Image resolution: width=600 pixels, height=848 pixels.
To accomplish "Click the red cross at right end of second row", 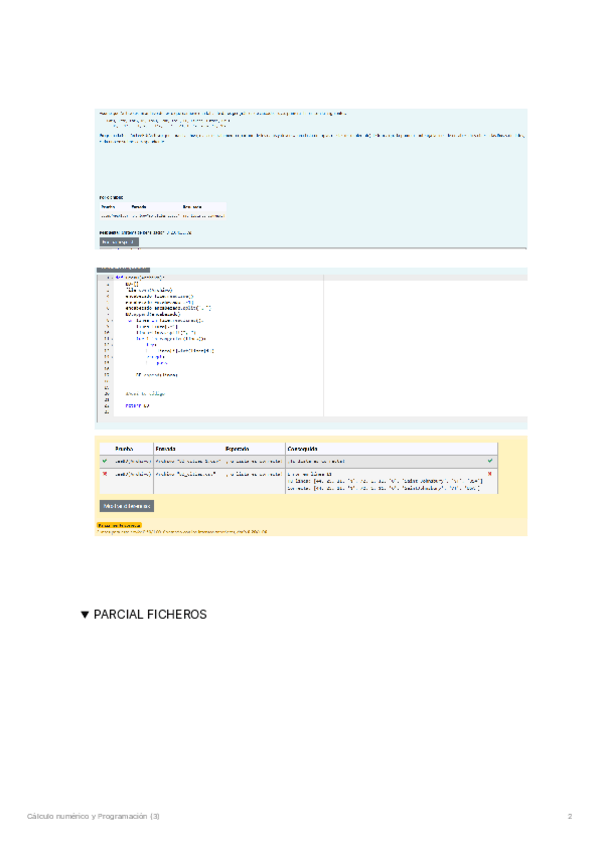I will (x=490, y=474).
